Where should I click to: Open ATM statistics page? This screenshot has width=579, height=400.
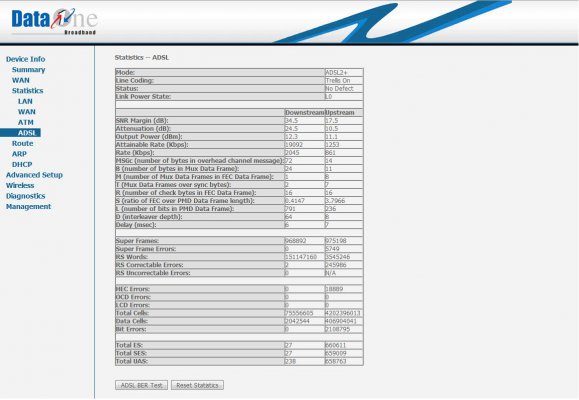pos(25,122)
